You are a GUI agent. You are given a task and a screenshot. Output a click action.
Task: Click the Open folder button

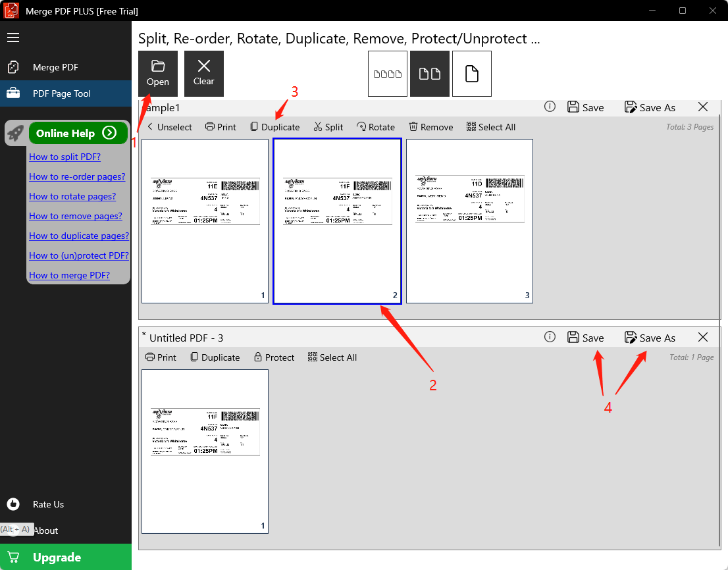[158, 74]
